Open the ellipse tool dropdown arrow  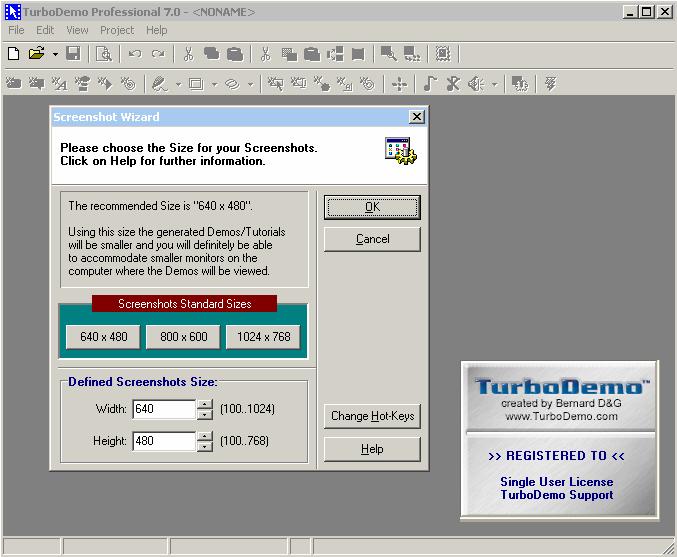pyautogui.click(x=250, y=84)
